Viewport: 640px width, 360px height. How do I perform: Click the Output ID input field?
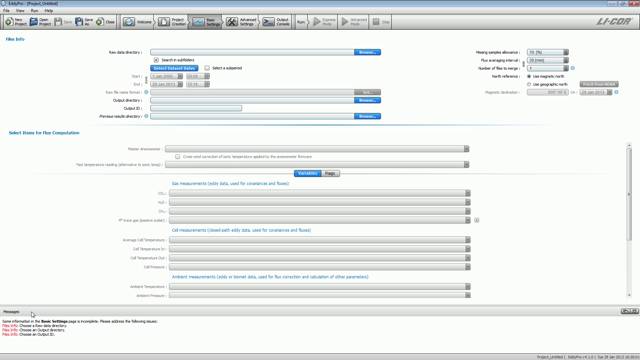[196, 108]
